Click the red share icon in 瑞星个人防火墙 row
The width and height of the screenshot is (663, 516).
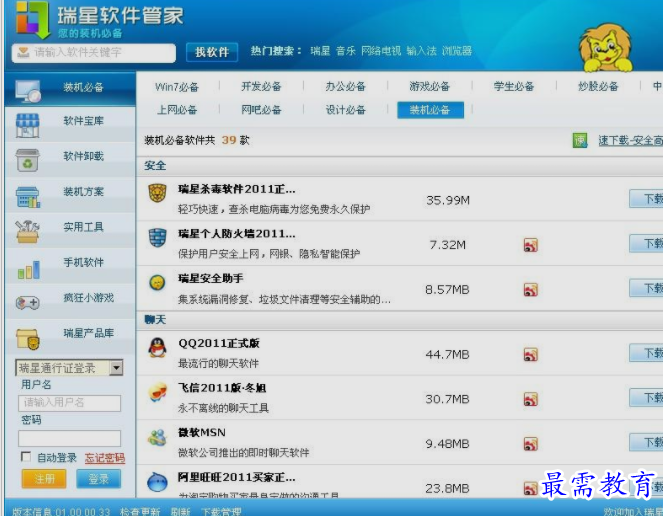click(531, 245)
